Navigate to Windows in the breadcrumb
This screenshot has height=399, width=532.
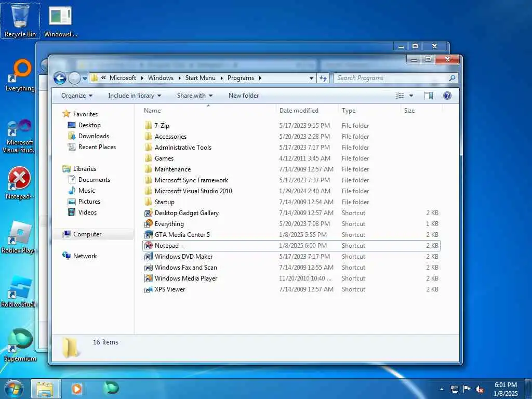pos(161,78)
